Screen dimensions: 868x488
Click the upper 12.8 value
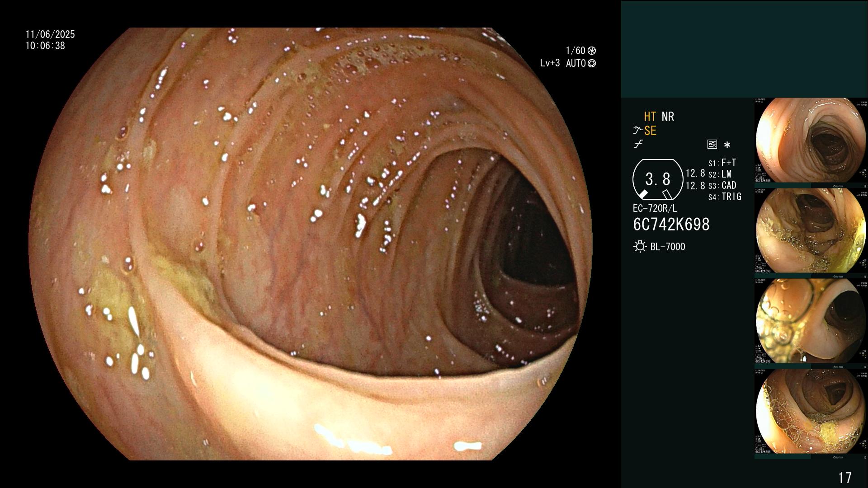(x=695, y=174)
